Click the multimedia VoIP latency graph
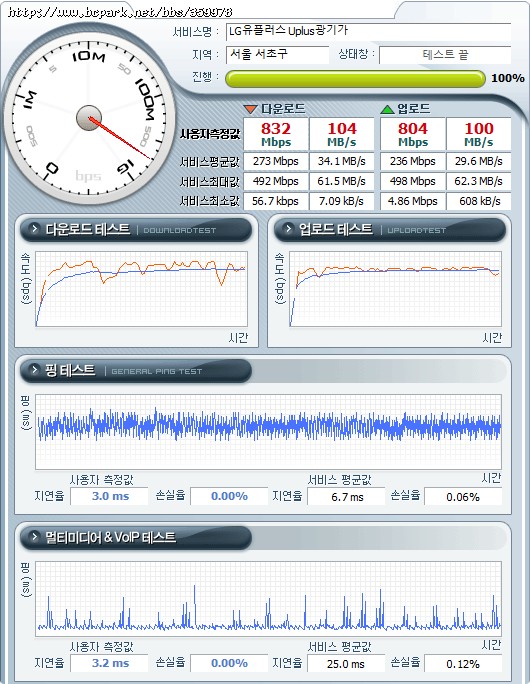 [x=268, y=599]
